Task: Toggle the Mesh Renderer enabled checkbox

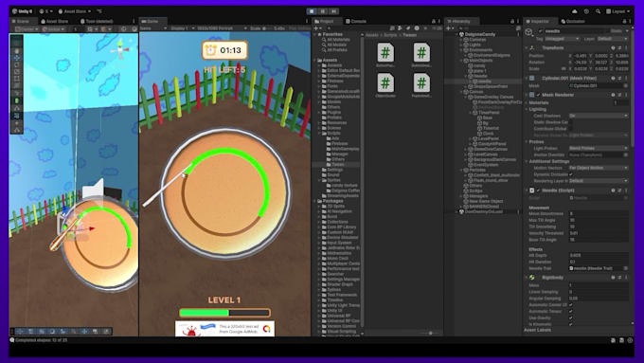Action: pos(538,95)
